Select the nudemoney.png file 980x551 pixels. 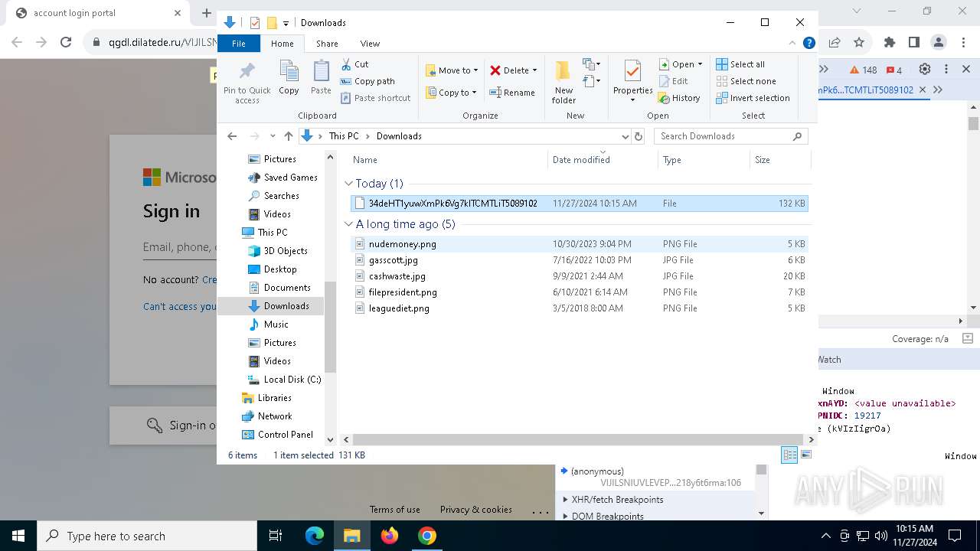[579, 244]
